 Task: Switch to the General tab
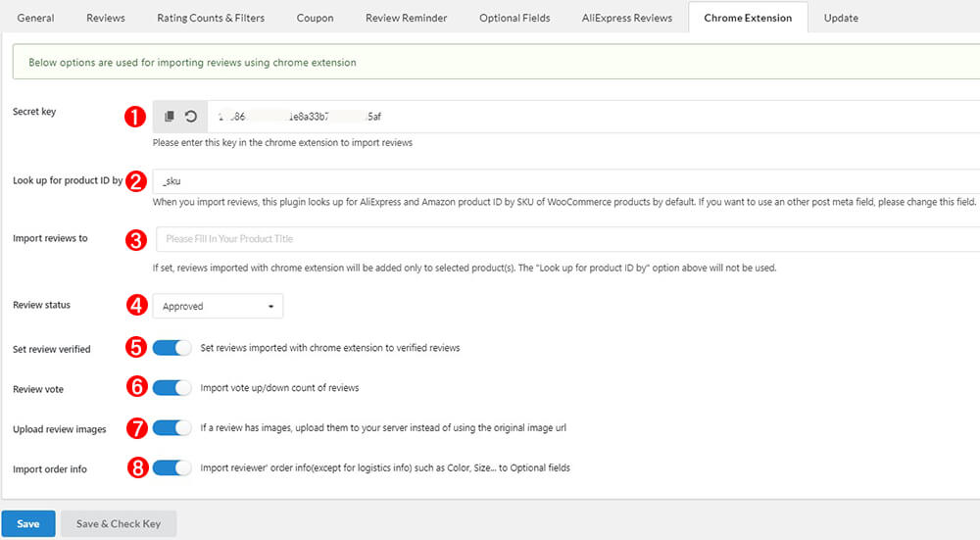pyautogui.click(x=35, y=18)
